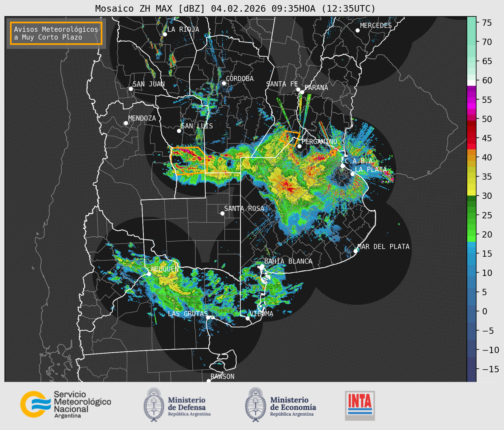Click the yellow 35 dBZ band on color scale

click(471, 177)
